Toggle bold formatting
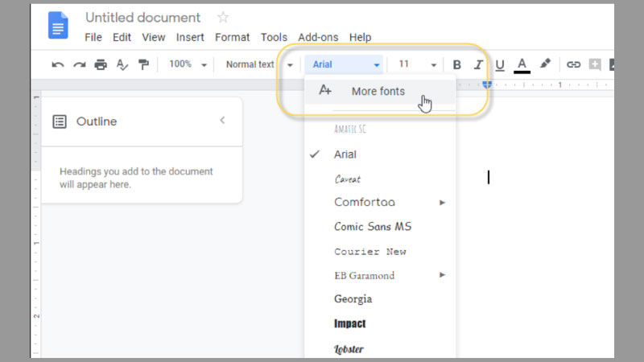This screenshot has height=362, width=644. point(456,64)
